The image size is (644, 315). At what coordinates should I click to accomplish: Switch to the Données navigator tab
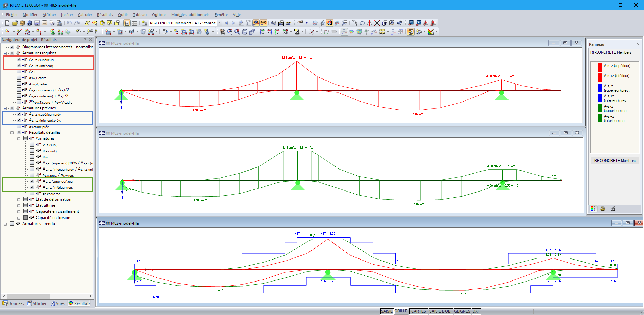point(14,303)
